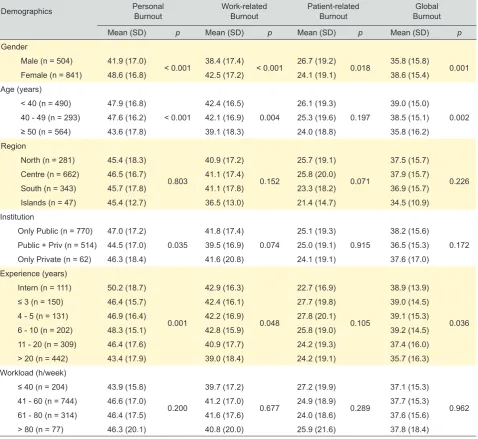Viewport: 478px width, 439px height.
Task: Select the 'Work-related Burnout' header
Action: [x=244, y=11]
